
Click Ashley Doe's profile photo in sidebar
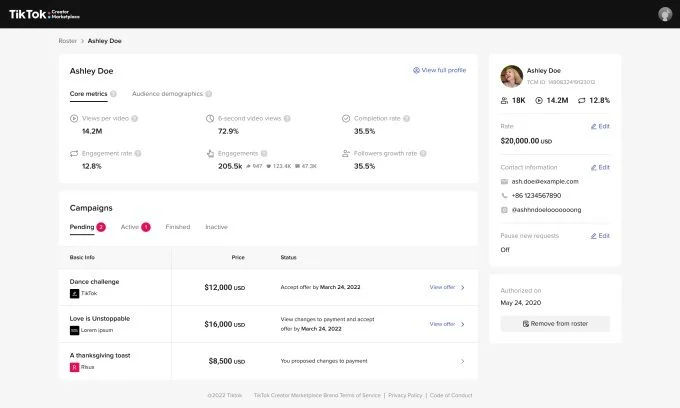(x=511, y=76)
